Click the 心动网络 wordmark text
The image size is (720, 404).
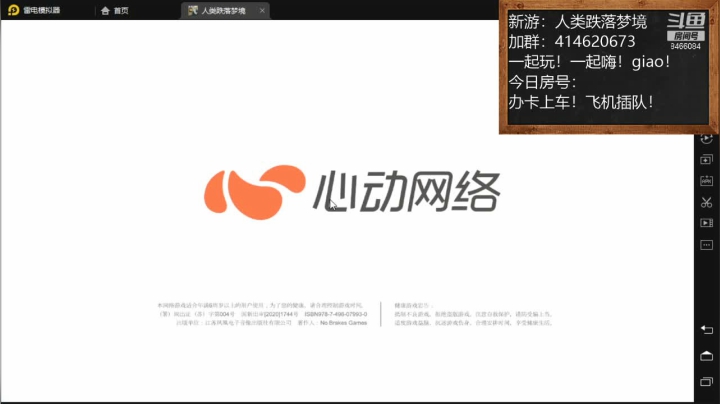pos(407,191)
